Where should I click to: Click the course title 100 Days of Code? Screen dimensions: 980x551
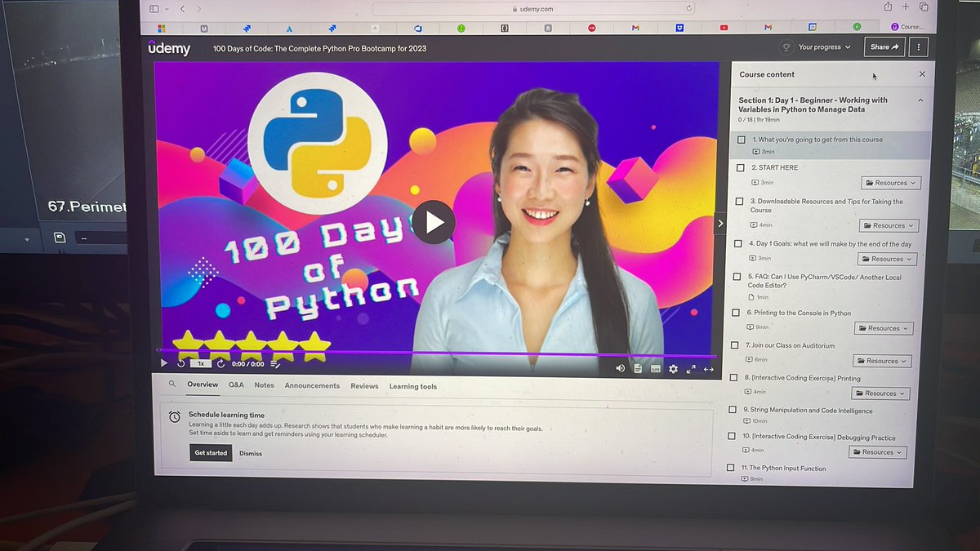(x=319, y=48)
